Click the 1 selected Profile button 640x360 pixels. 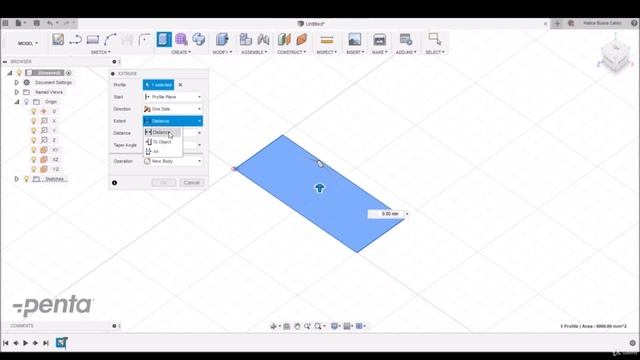coord(158,85)
